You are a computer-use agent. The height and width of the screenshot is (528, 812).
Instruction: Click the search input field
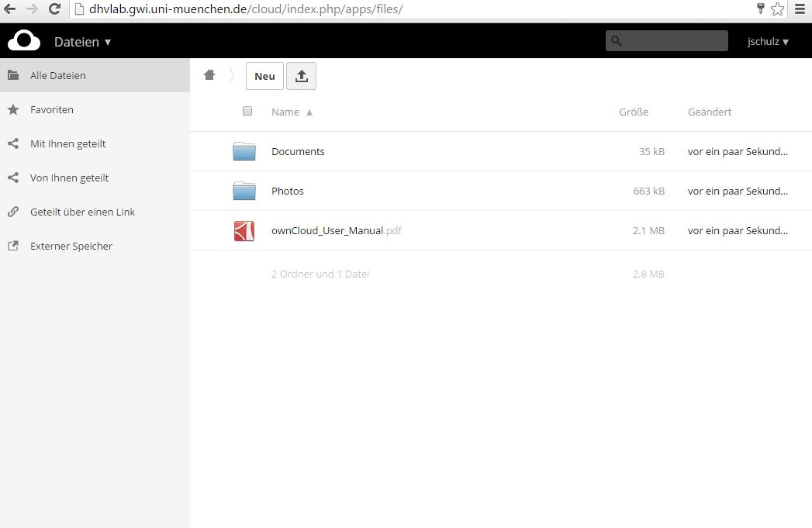point(673,41)
